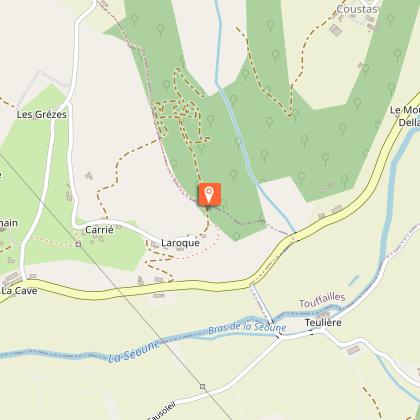
Task: Select the Les Grézes place label
Action: [42, 115]
